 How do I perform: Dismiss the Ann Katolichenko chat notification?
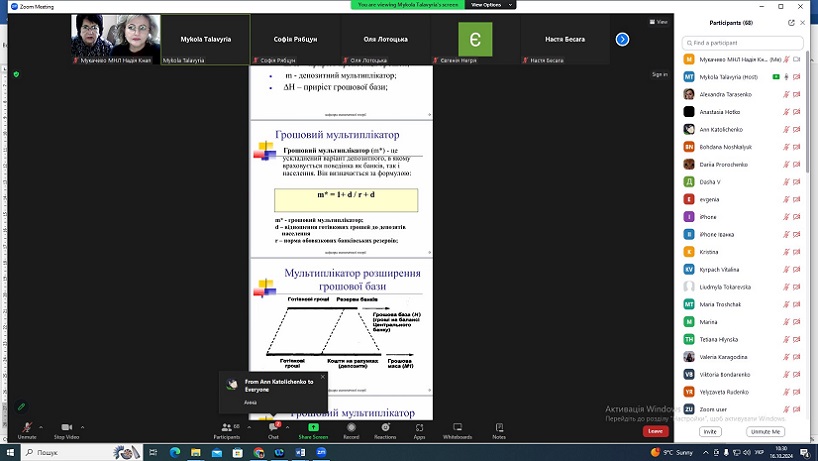(322, 377)
